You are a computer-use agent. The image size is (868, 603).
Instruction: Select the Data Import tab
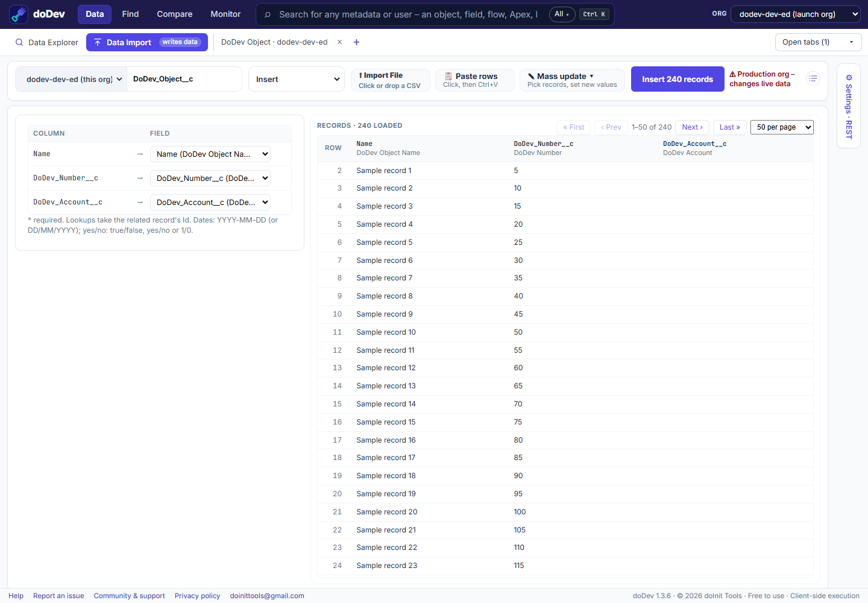coord(147,42)
